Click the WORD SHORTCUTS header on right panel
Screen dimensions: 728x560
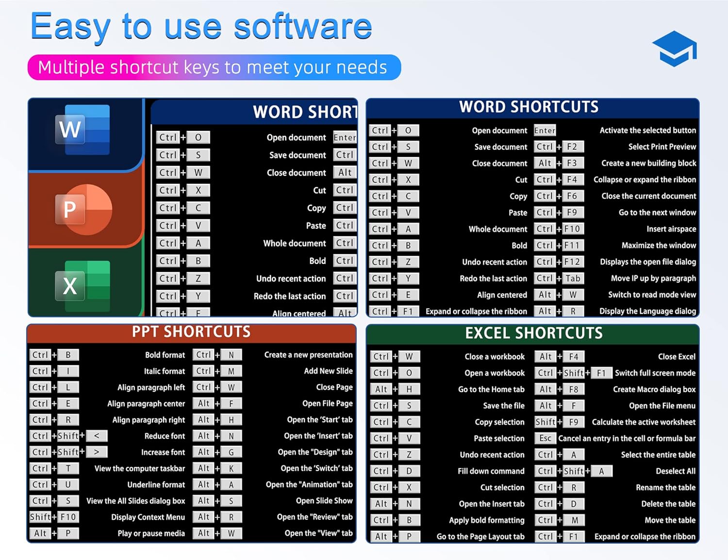(x=529, y=107)
